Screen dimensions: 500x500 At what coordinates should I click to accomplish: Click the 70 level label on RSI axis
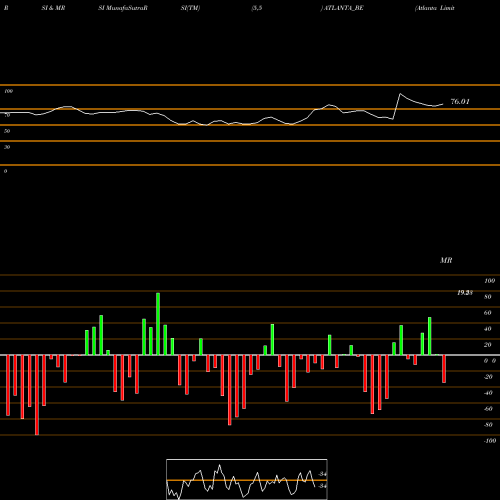(7, 115)
